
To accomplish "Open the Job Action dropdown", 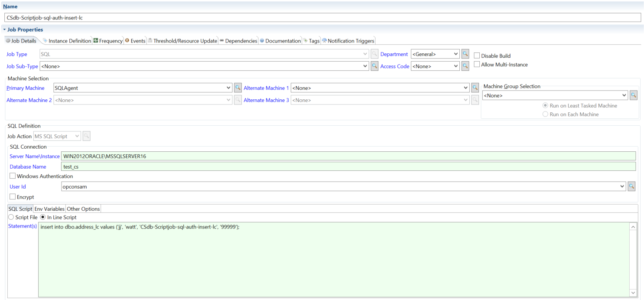I will pyautogui.click(x=78, y=136).
